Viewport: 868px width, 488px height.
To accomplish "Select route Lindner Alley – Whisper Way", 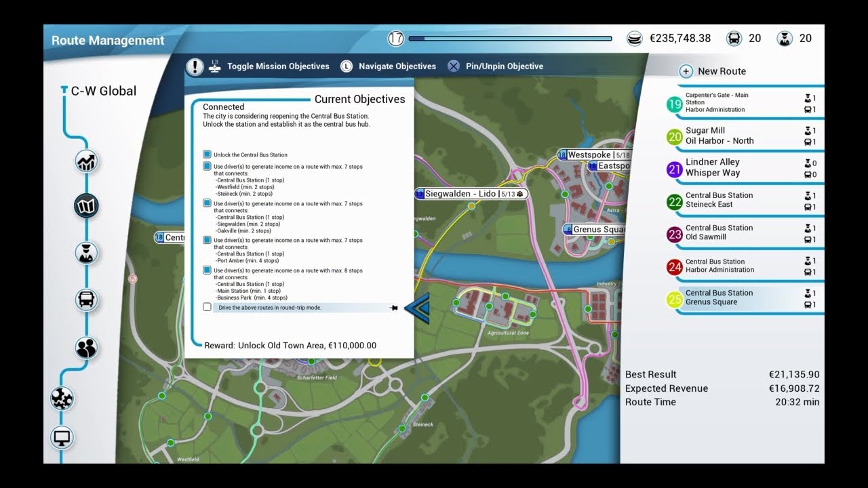I will coord(745,169).
